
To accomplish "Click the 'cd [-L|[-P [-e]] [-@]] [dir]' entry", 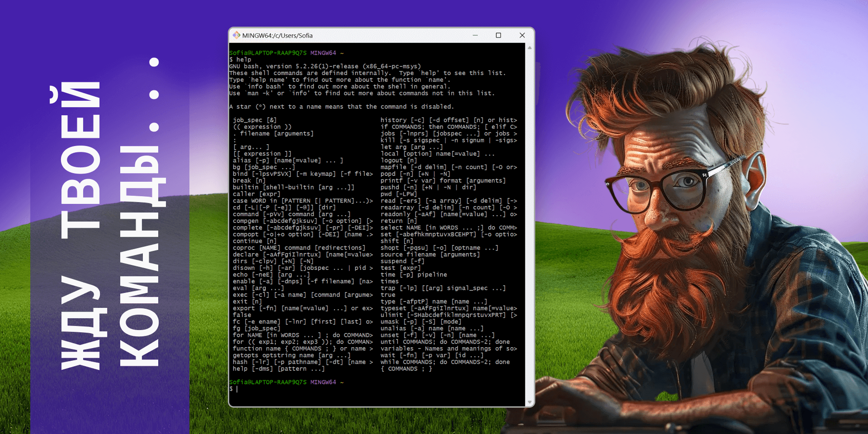I will pyautogui.click(x=284, y=208).
